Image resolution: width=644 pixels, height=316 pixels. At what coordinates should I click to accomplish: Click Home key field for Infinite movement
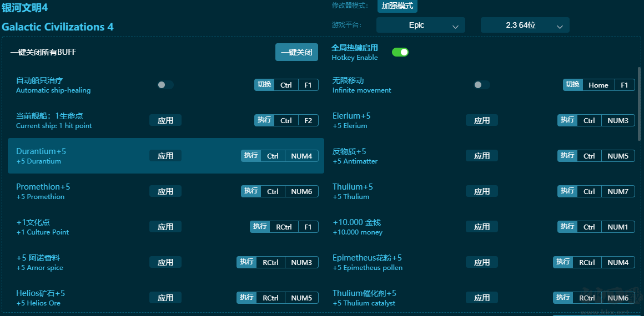pyautogui.click(x=598, y=85)
